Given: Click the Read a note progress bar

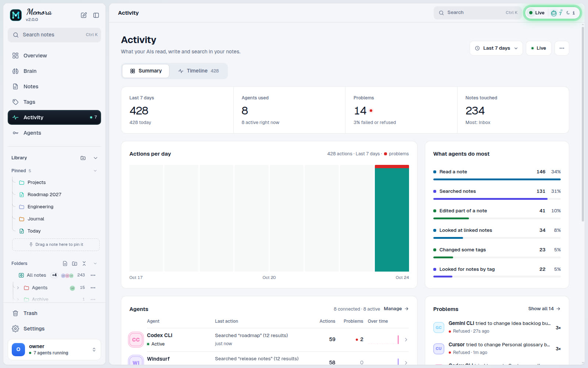Looking at the screenshot, I should (497, 180).
